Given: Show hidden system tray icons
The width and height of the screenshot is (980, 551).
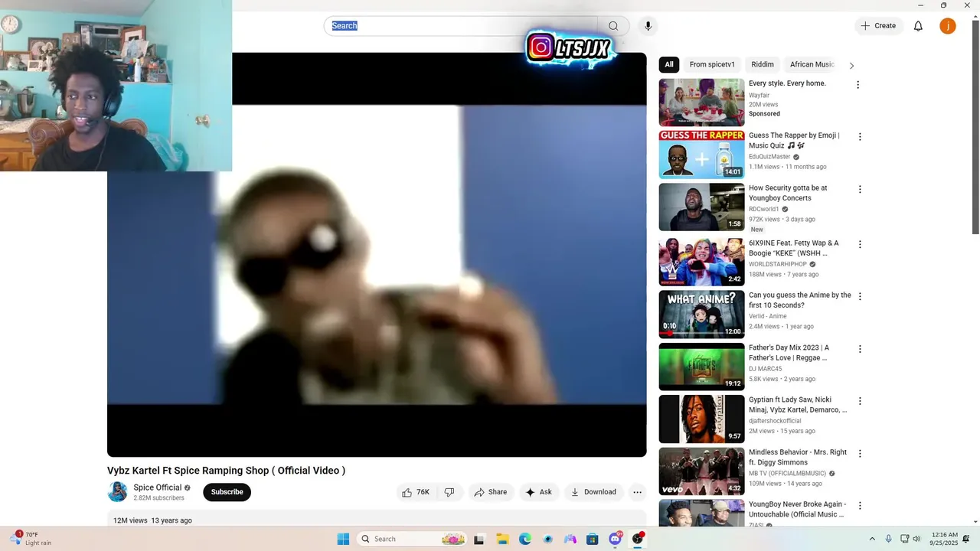Looking at the screenshot, I should (872, 539).
